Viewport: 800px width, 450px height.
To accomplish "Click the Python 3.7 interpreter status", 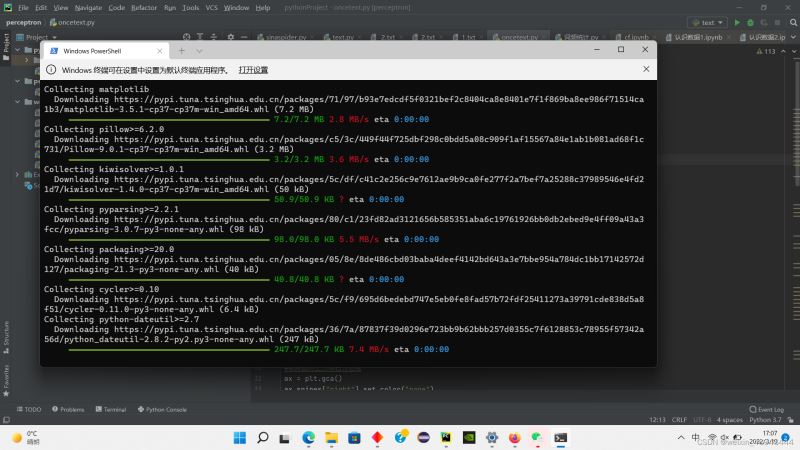I will [765, 419].
